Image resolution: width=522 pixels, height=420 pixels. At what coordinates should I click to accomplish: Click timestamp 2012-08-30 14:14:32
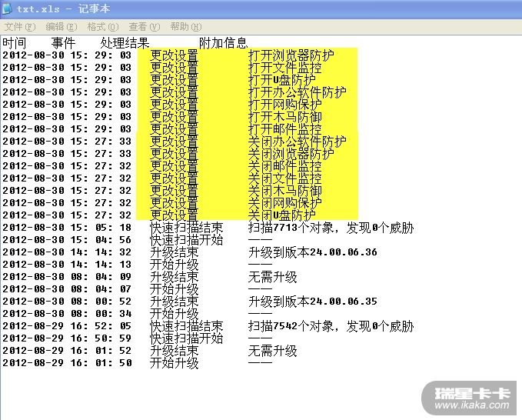[x=67, y=252]
